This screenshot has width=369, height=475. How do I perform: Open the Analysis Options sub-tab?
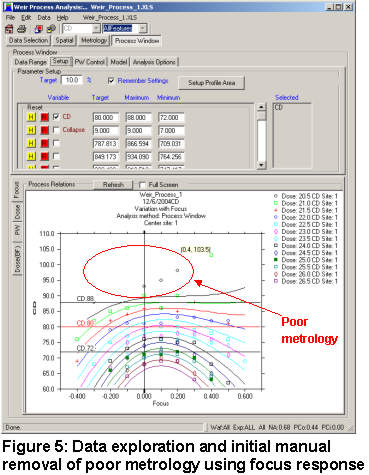click(154, 62)
